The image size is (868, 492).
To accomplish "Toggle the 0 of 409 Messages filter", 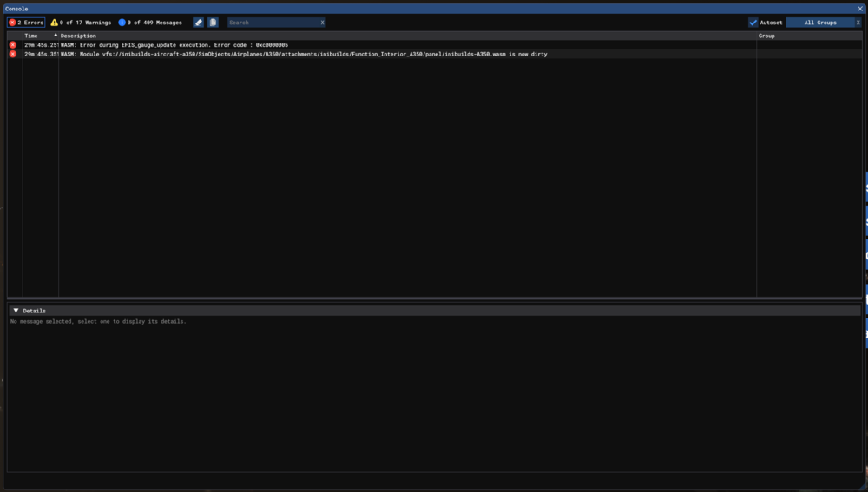I will click(x=150, y=23).
